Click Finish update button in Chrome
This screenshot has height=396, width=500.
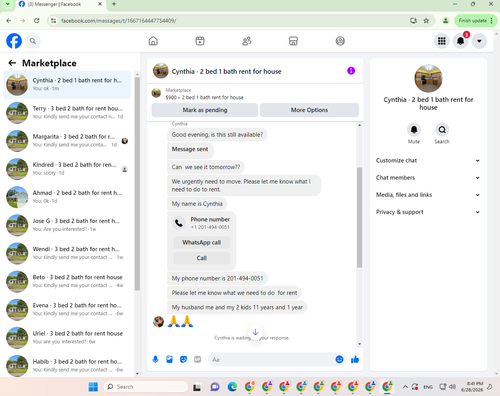pos(476,21)
